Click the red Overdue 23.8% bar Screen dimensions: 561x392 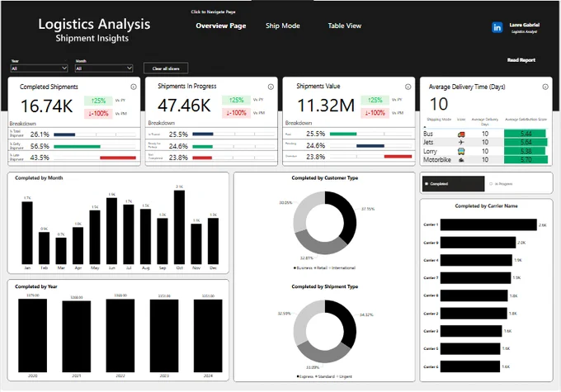398,157
